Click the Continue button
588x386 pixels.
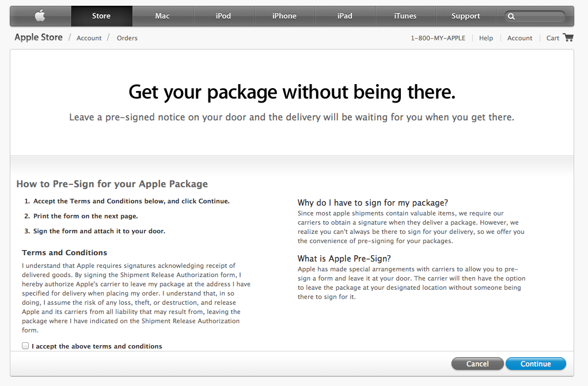[536, 364]
